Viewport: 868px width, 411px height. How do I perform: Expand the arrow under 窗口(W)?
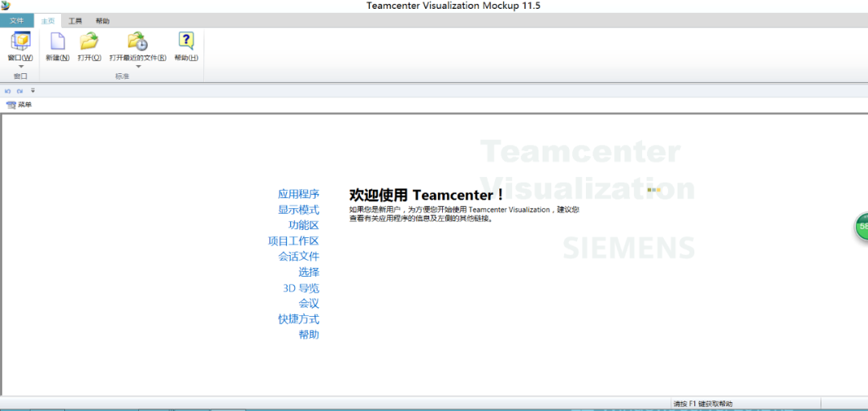point(20,67)
